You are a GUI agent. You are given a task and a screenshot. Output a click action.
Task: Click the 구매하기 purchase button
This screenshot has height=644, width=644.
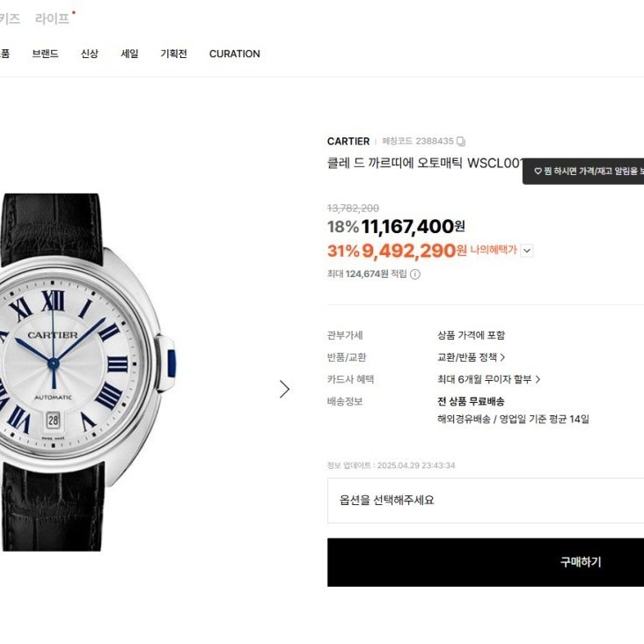coord(486,562)
